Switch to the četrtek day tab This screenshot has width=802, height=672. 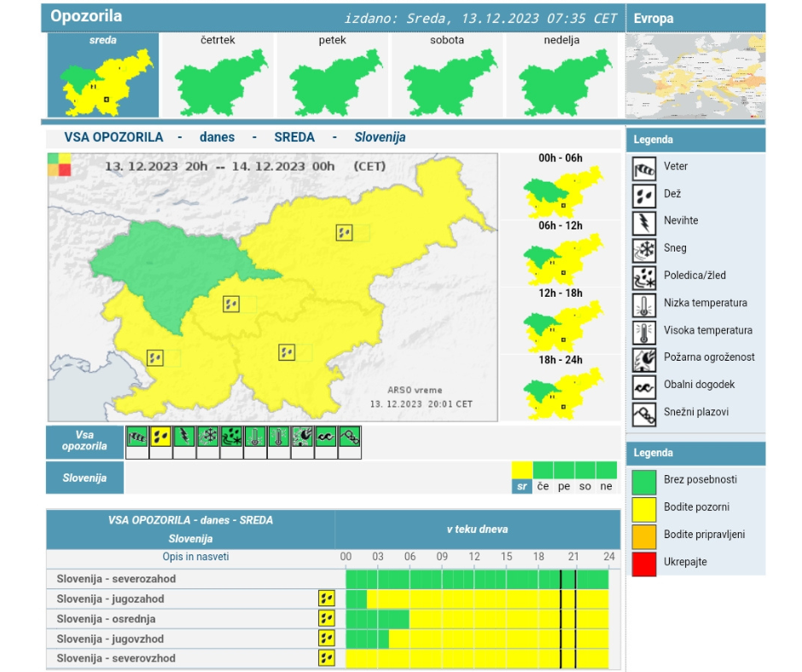click(218, 76)
